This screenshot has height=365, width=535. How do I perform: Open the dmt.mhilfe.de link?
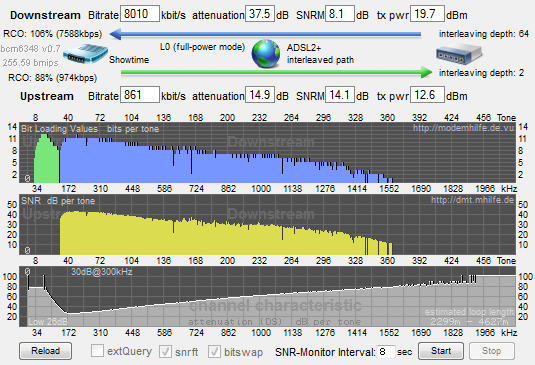click(472, 200)
